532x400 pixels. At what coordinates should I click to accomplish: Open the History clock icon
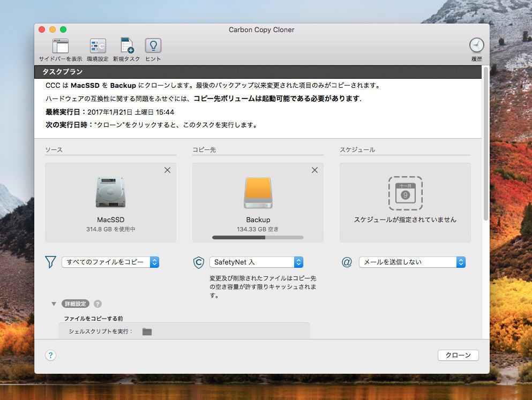pos(476,45)
